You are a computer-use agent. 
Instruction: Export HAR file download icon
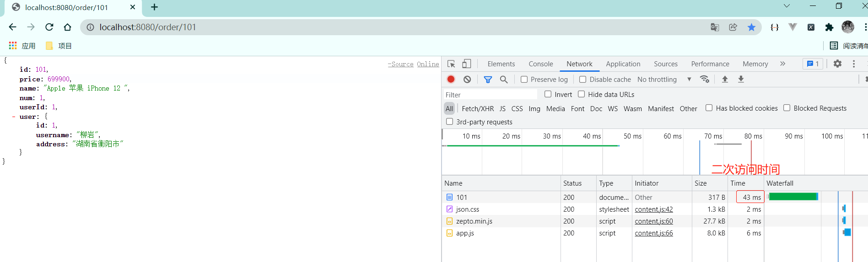tap(741, 79)
